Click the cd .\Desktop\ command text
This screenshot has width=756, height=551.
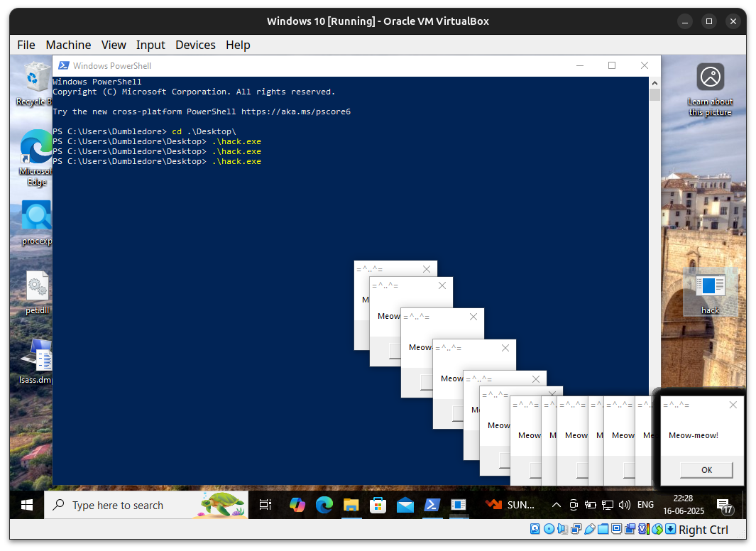(204, 131)
